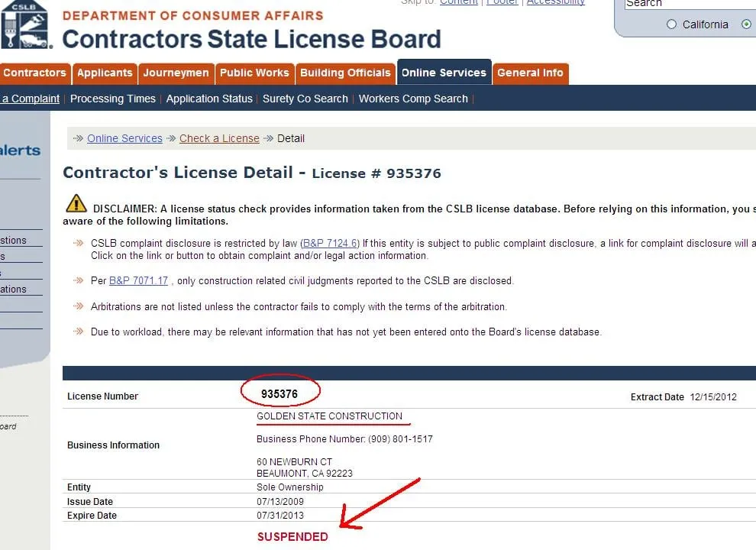Screen dimensions: 756x550
Task: Open the Contractors tab
Action: [x=34, y=73]
